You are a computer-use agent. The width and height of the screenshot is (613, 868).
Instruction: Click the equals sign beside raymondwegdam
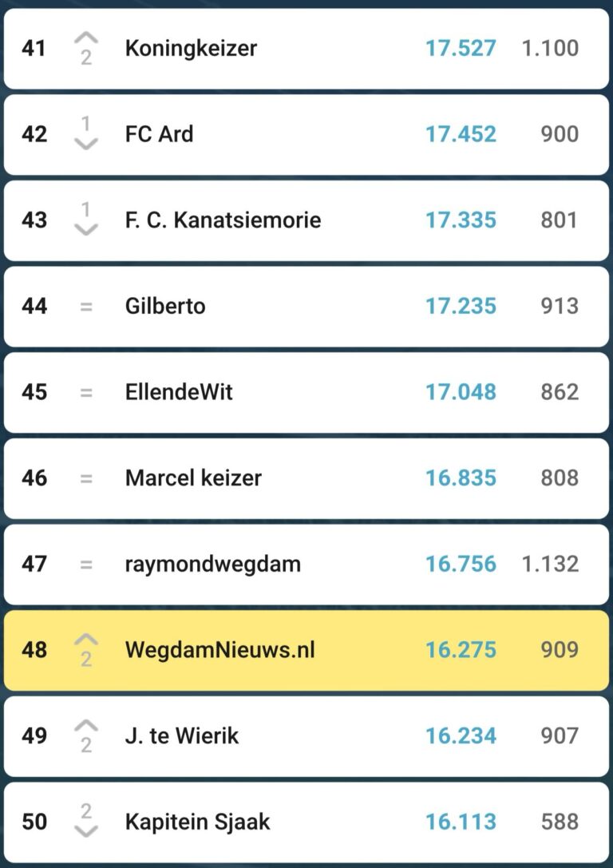coord(86,565)
